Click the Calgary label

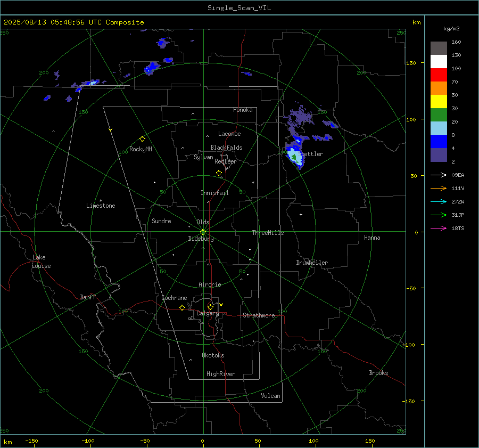click(x=208, y=313)
